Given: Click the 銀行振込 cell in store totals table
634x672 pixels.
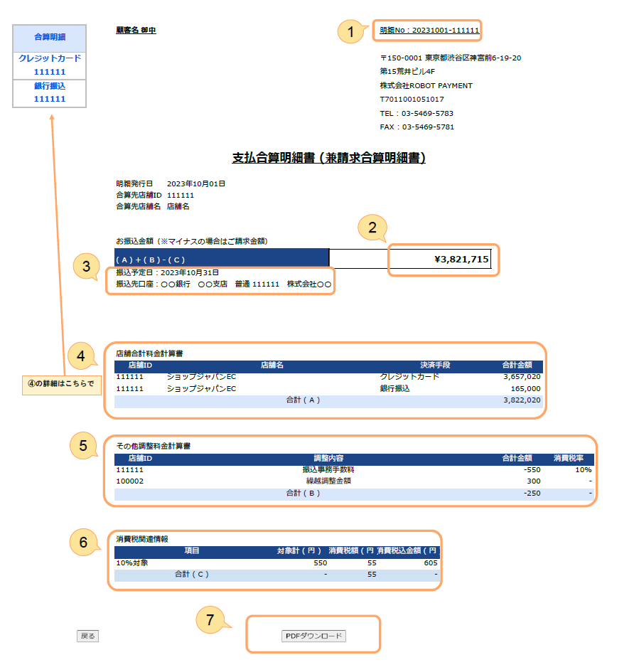Looking at the screenshot, I should pos(395,389).
